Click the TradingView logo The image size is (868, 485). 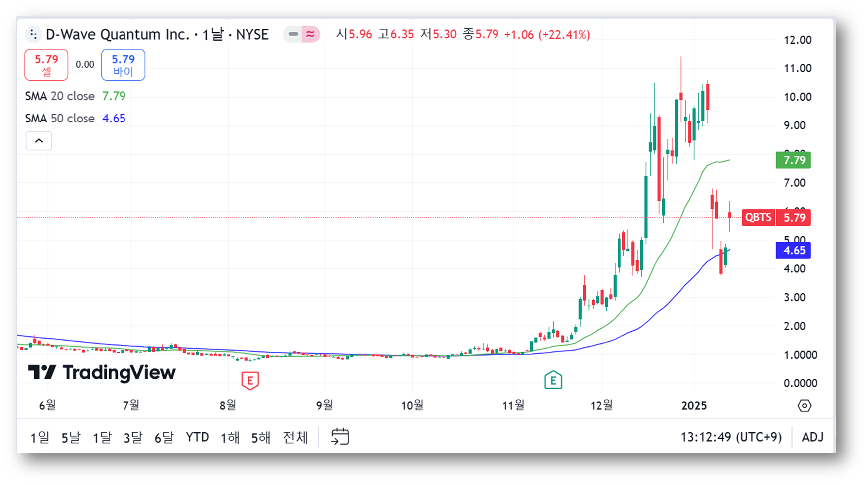tap(102, 373)
